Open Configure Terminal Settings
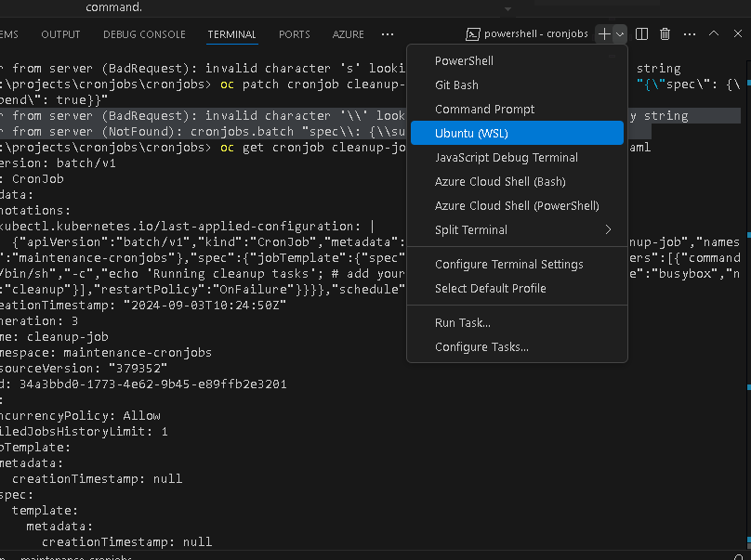751x560 pixels. point(517,264)
